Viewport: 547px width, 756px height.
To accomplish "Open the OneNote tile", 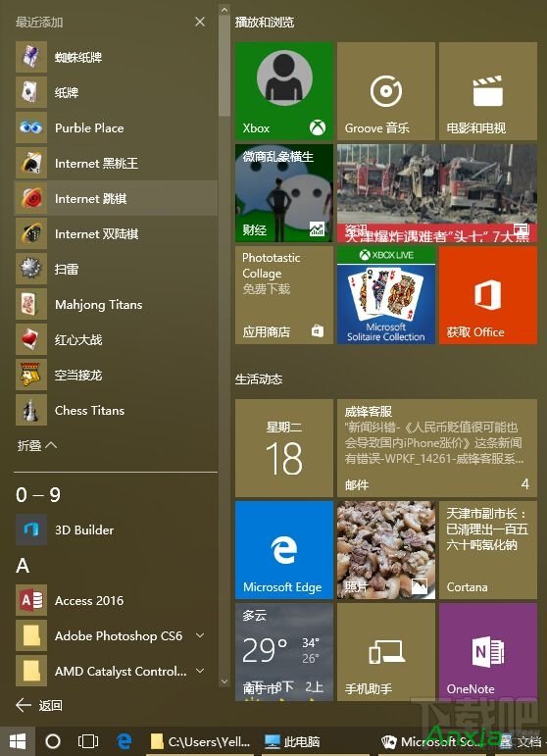I will coord(488,652).
